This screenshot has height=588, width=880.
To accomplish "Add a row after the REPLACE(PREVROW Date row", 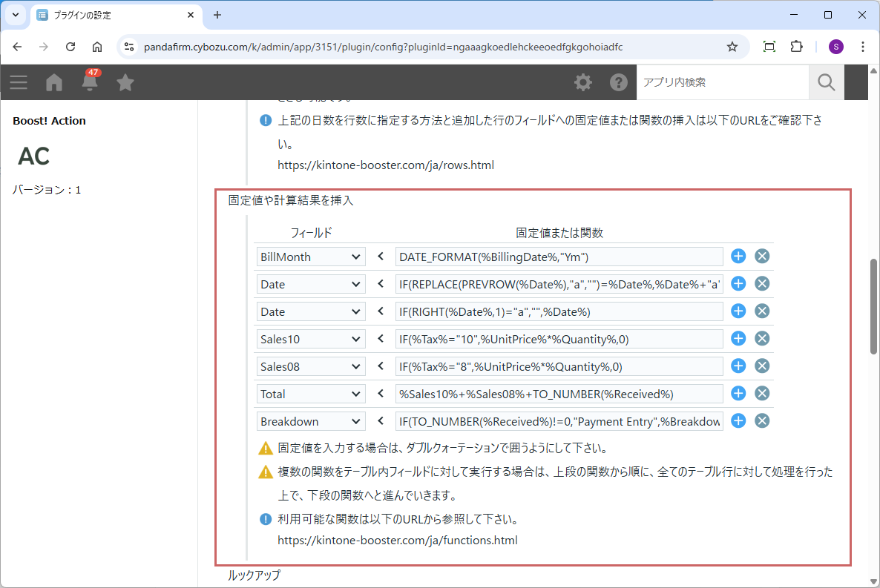I will (x=738, y=284).
